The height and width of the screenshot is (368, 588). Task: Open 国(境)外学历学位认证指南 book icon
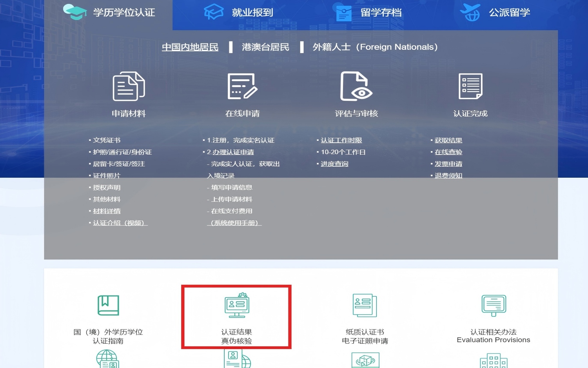click(x=108, y=305)
